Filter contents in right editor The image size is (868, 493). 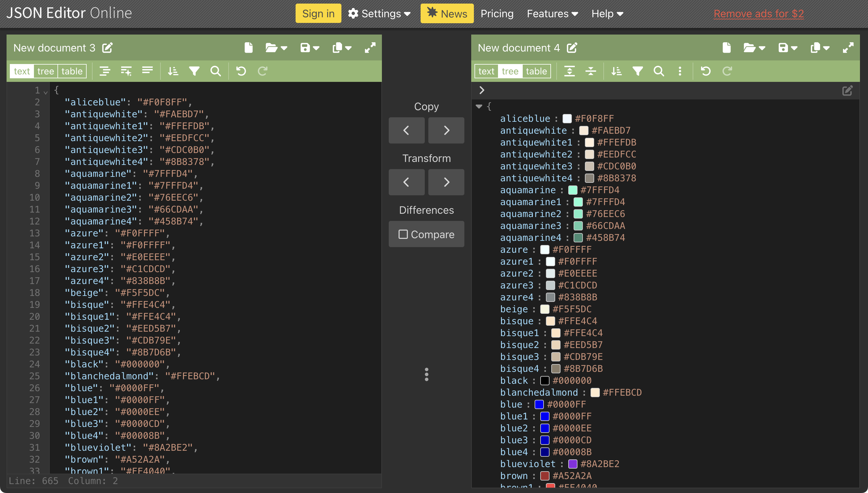(x=638, y=71)
